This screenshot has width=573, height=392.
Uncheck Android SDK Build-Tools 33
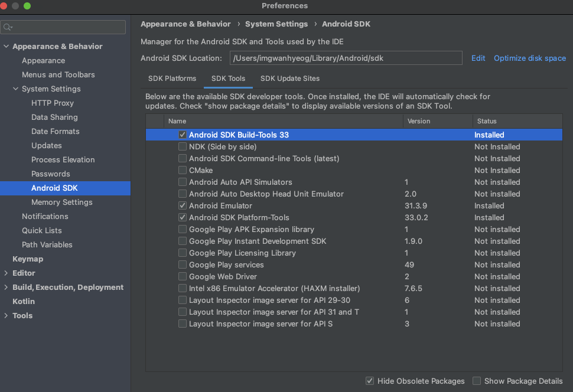(183, 135)
